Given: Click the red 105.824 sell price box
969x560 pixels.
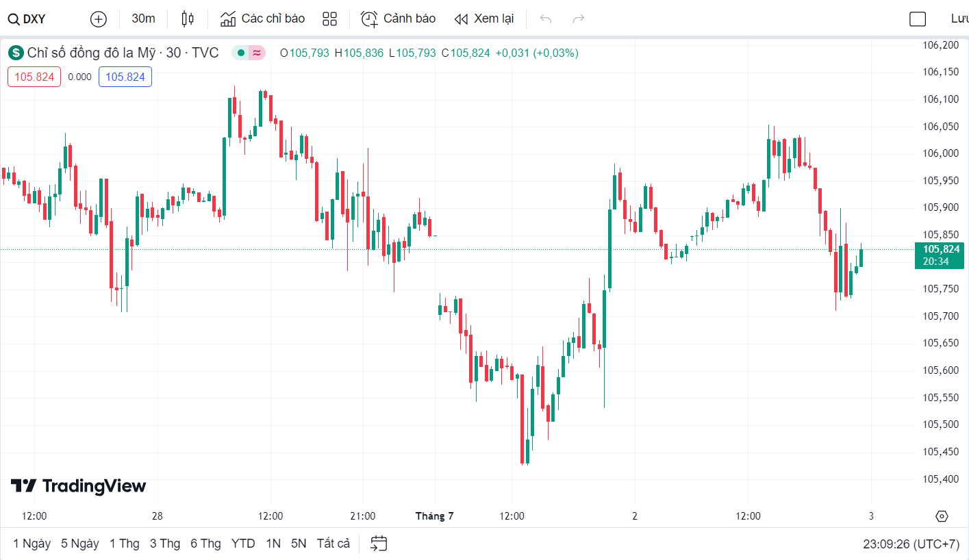Looking at the screenshot, I should [x=34, y=77].
